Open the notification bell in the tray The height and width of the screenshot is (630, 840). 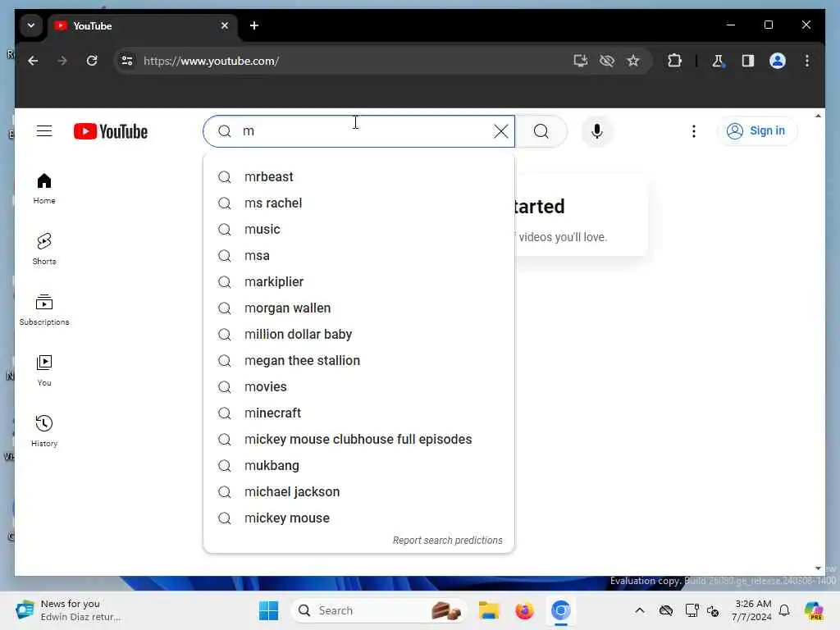[x=784, y=610]
